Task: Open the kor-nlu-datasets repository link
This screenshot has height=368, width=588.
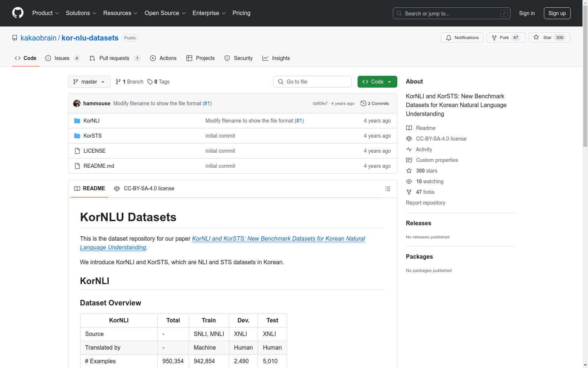Action: [x=90, y=38]
